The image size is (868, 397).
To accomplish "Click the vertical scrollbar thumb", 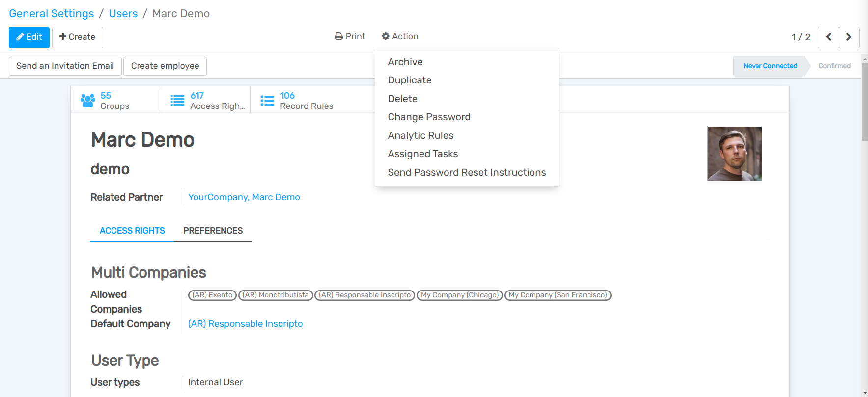I will click(865, 102).
